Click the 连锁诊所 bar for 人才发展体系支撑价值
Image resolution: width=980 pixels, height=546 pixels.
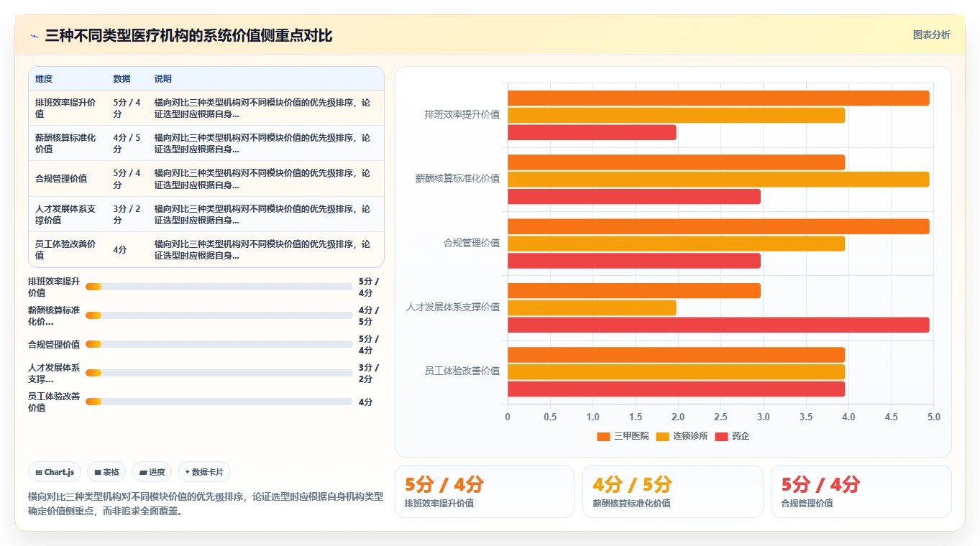pyautogui.click(x=592, y=307)
